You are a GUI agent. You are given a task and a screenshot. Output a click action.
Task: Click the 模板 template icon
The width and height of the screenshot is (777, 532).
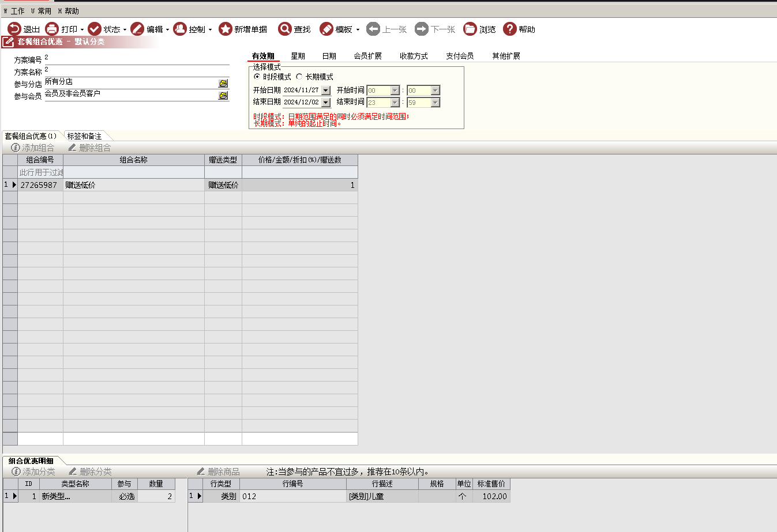click(326, 29)
